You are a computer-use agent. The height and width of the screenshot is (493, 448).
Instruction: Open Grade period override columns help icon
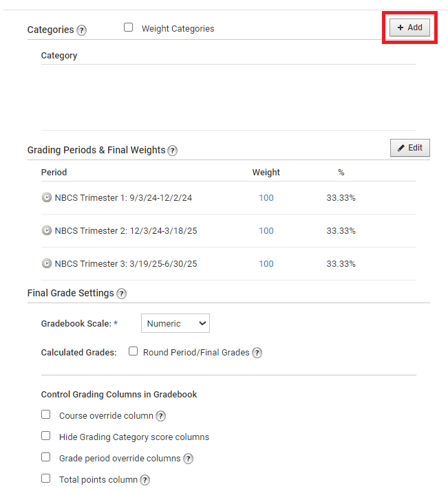click(x=188, y=459)
